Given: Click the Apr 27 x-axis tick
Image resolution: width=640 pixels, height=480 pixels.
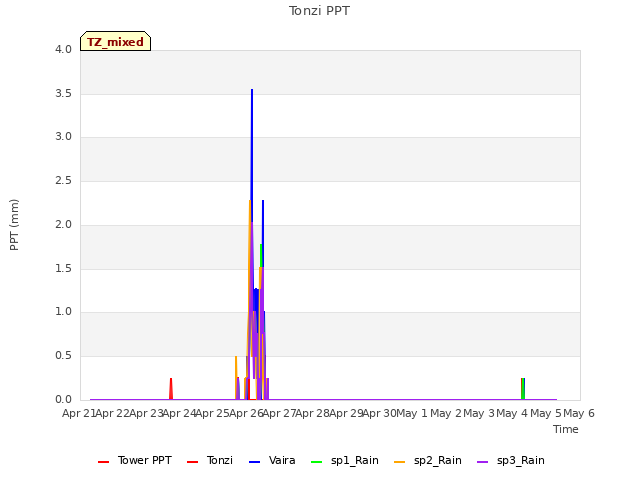Looking at the screenshot, I should pos(279,413).
